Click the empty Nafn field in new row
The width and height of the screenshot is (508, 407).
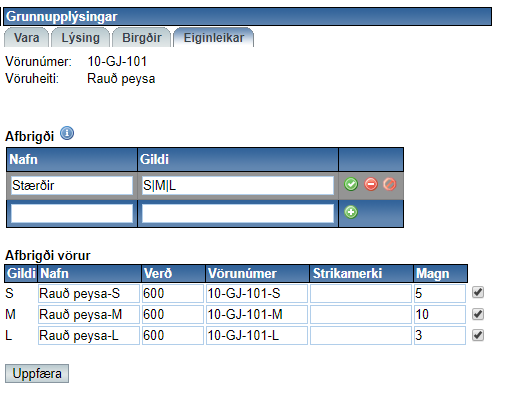(72, 213)
